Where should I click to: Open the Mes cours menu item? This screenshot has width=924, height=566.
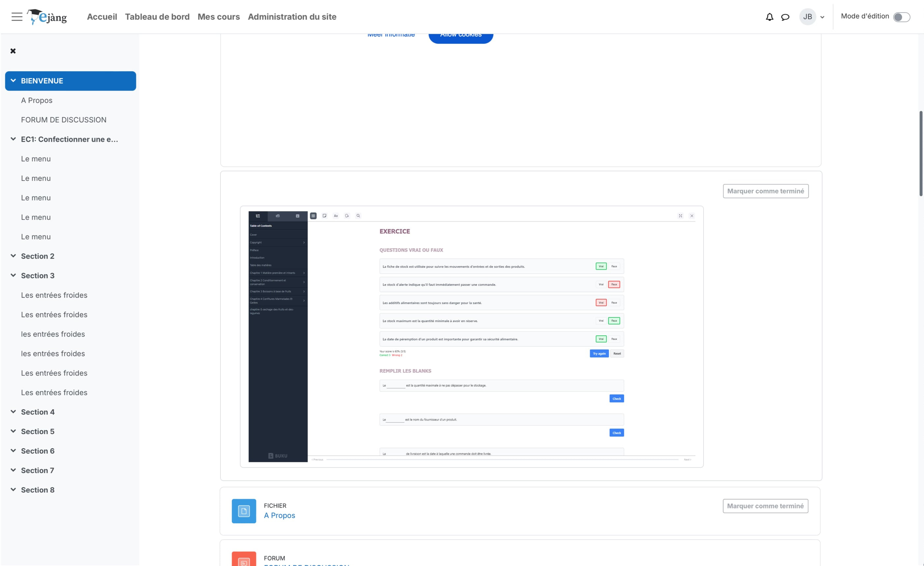tap(218, 17)
